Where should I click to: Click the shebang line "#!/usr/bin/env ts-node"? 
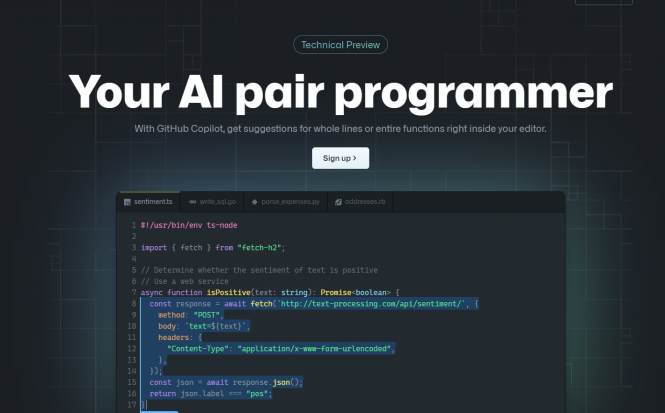(189, 225)
